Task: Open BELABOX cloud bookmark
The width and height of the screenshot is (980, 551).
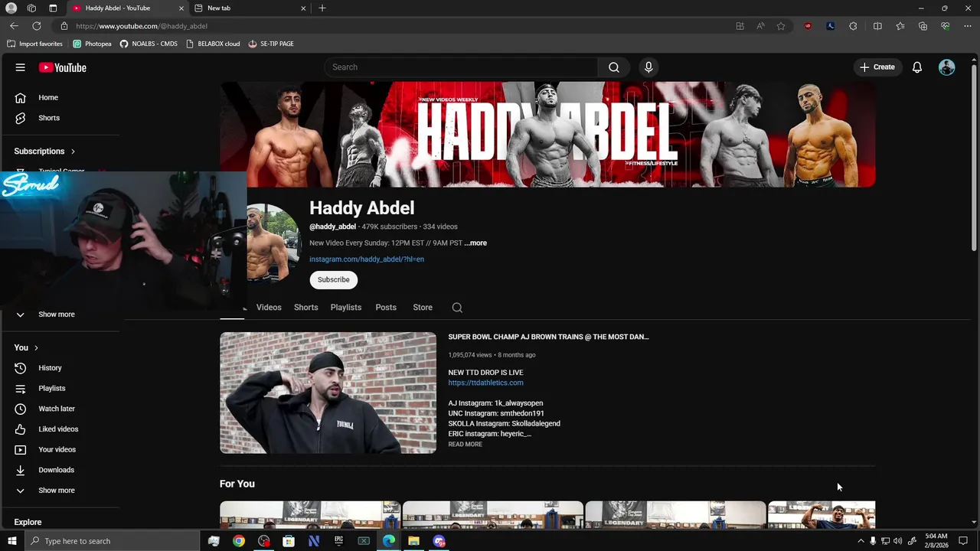Action: [213, 44]
